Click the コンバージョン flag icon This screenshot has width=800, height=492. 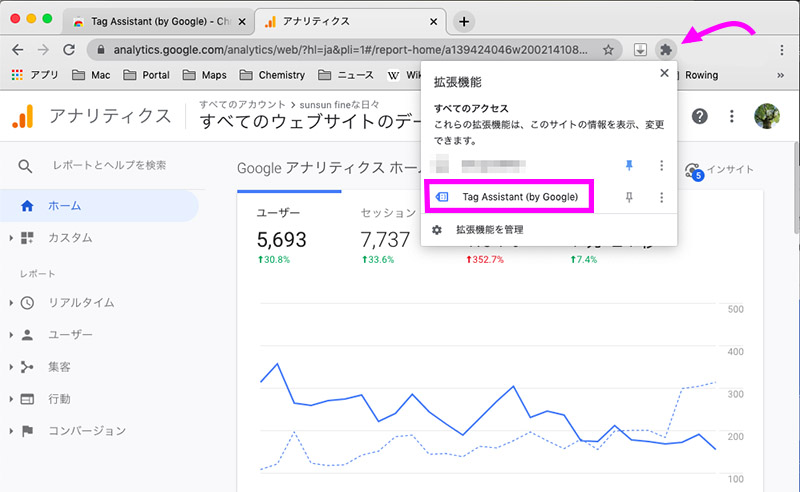point(27,431)
